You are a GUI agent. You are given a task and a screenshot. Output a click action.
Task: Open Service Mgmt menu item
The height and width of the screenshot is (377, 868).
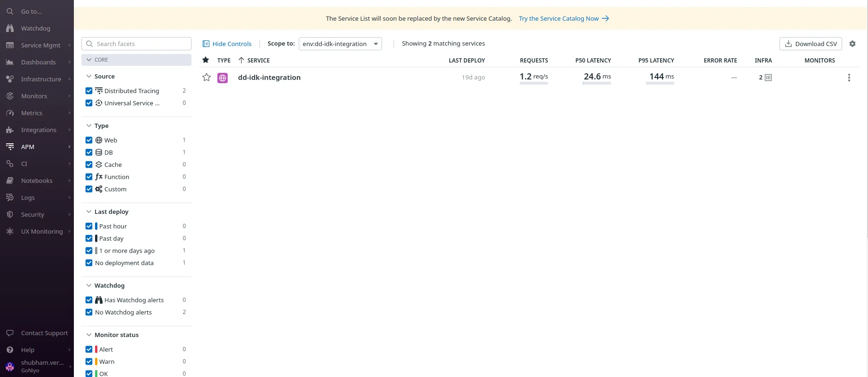41,45
